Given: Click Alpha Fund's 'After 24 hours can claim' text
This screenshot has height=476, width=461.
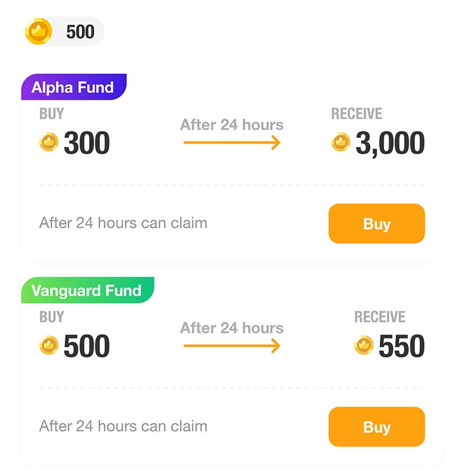Looking at the screenshot, I should [123, 223].
